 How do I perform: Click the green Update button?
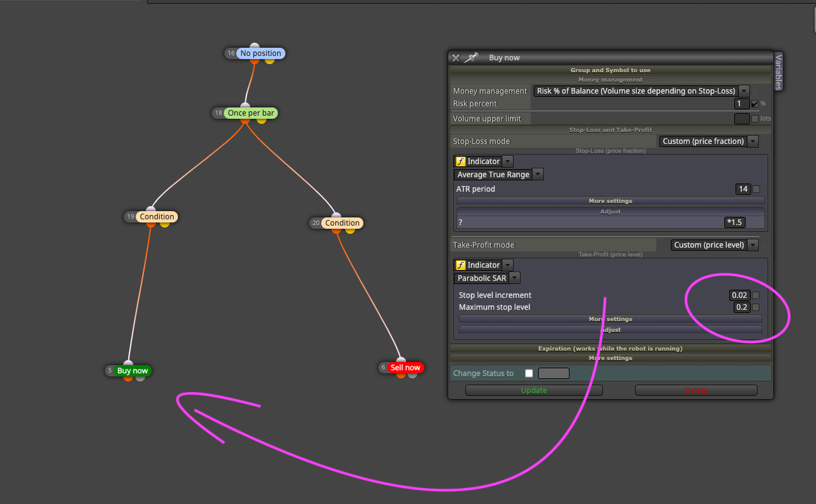pos(534,390)
